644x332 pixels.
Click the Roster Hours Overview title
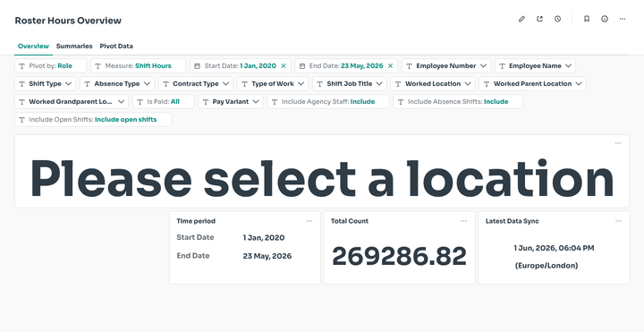[68, 21]
